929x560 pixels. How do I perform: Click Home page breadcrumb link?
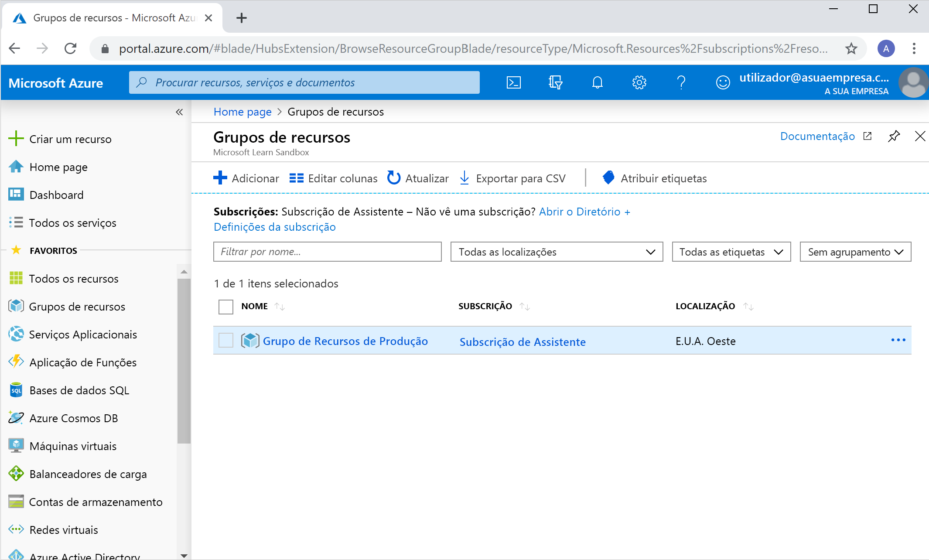pos(242,112)
